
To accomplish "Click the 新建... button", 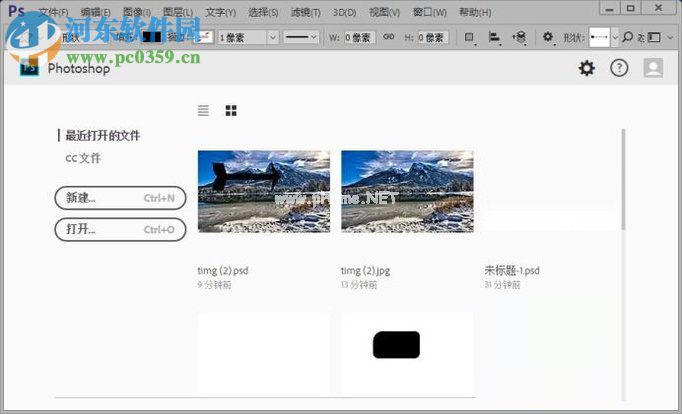I will coord(106,198).
